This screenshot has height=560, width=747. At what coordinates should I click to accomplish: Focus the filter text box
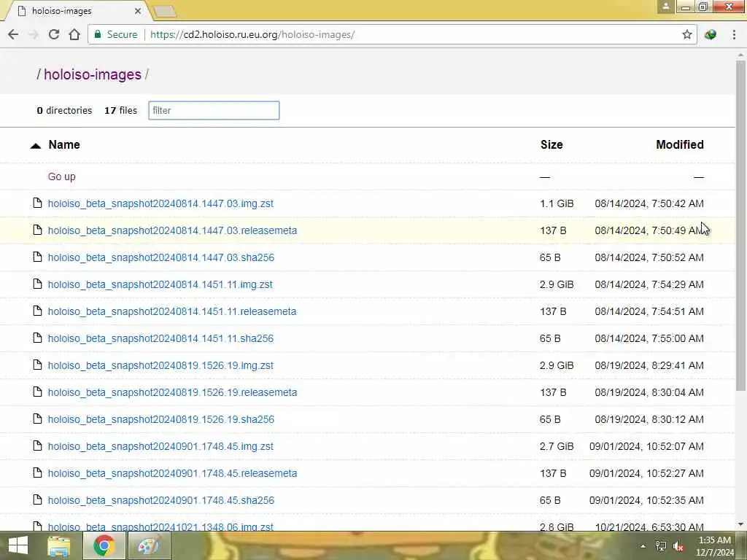214,111
